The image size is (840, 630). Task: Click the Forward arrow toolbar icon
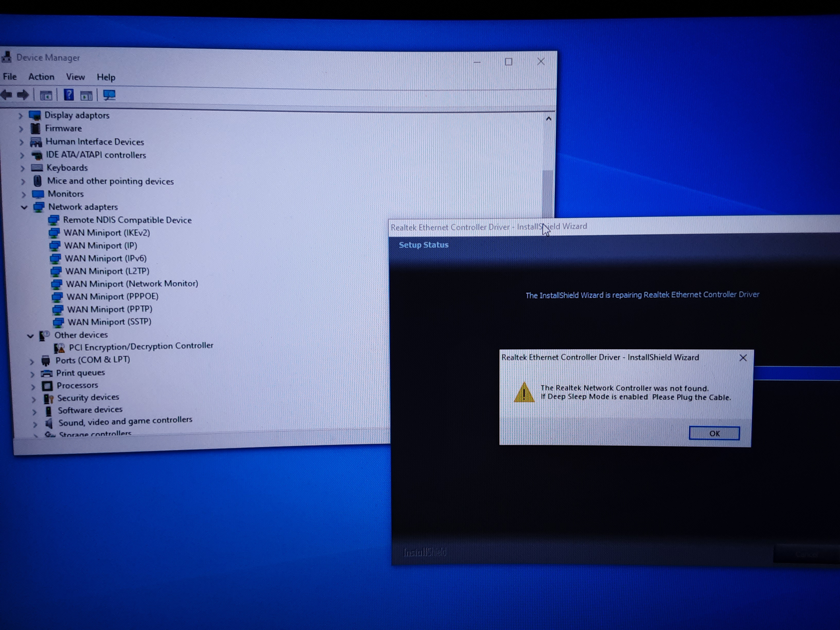[x=23, y=94]
